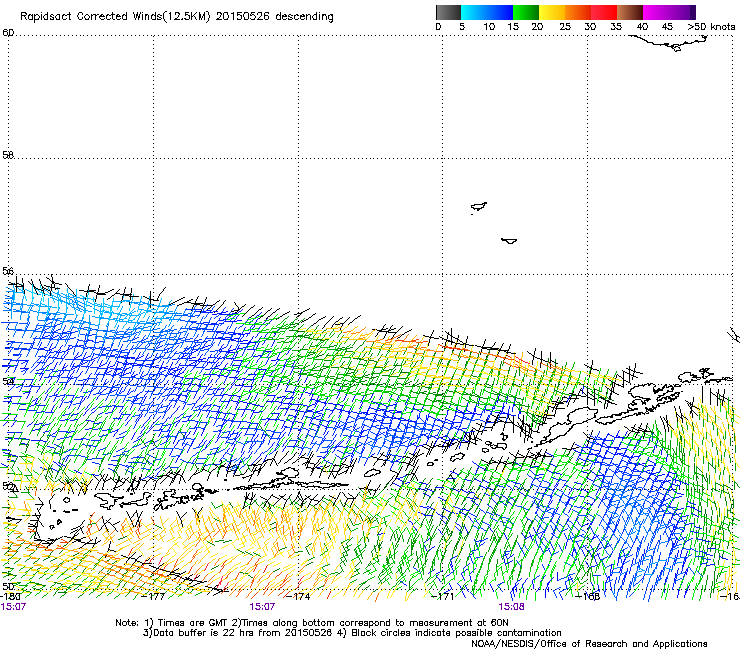Click the latitude label '56'
The height and width of the screenshot is (650, 740).
8,271
